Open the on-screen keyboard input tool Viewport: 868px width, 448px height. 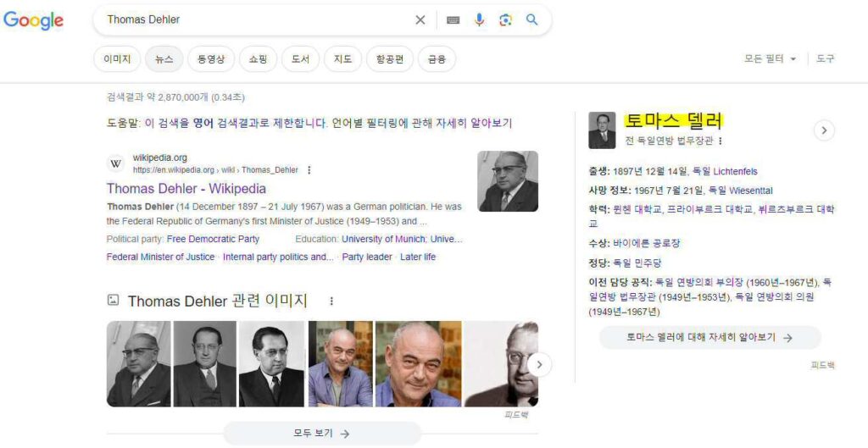click(453, 20)
